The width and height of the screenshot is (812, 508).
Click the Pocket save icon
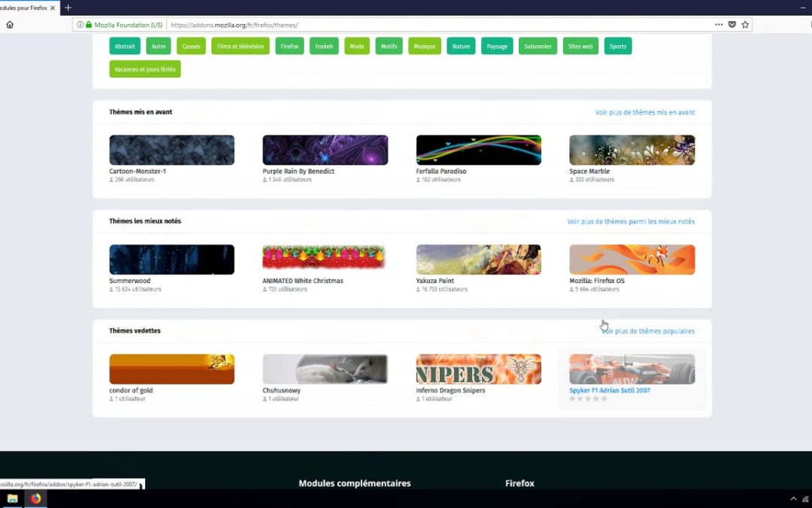click(732, 25)
